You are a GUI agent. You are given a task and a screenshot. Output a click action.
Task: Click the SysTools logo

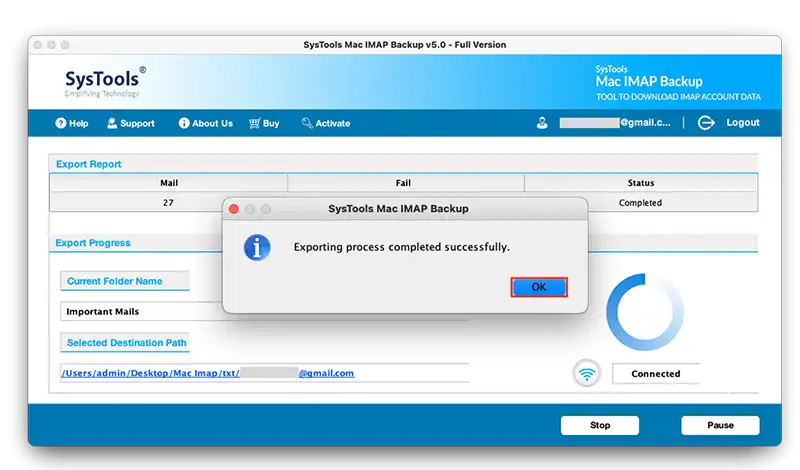105,82
